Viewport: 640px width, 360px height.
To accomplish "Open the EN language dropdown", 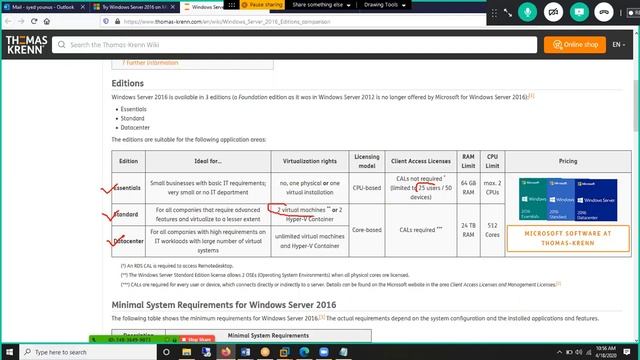I will coord(618,44).
